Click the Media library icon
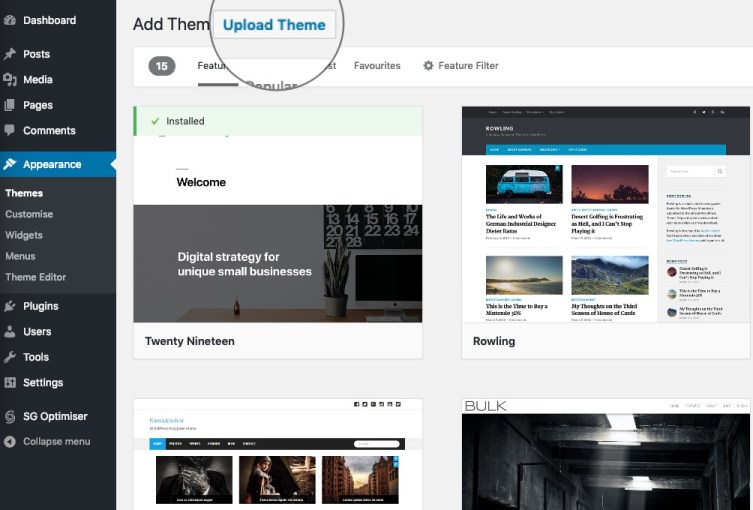The width and height of the screenshot is (753, 510). coord(9,80)
